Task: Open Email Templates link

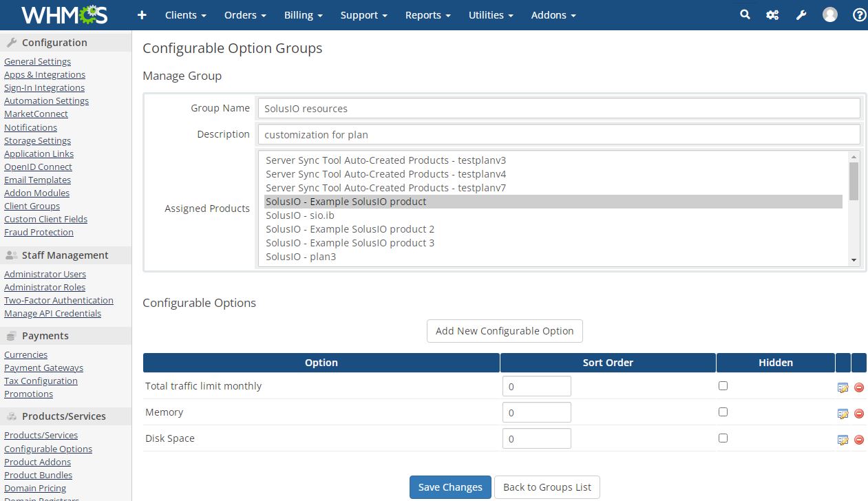Action: (37, 180)
